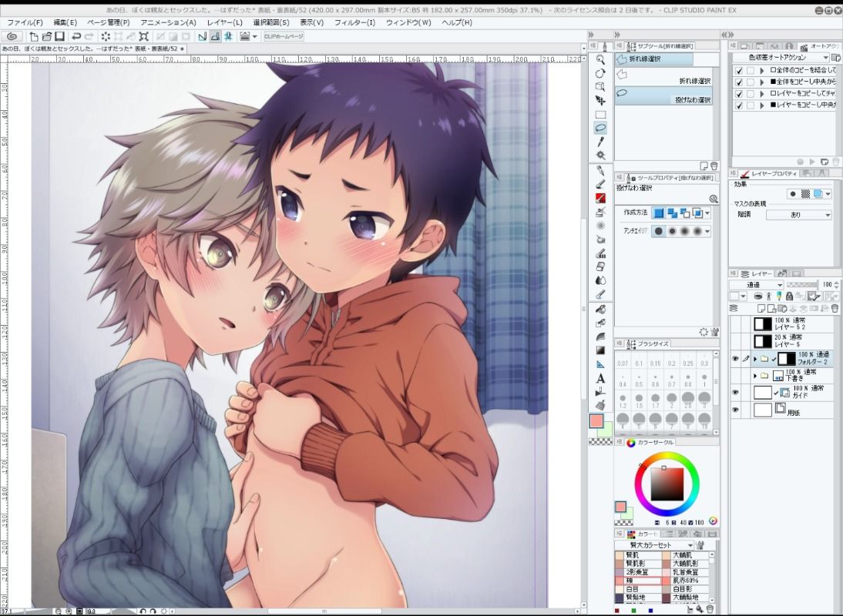The width and height of the screenshot is (843, 616).
Task: Click Delete layer trash icon in Layers panel
Action: pyautogui.click(x=835, y=309)
